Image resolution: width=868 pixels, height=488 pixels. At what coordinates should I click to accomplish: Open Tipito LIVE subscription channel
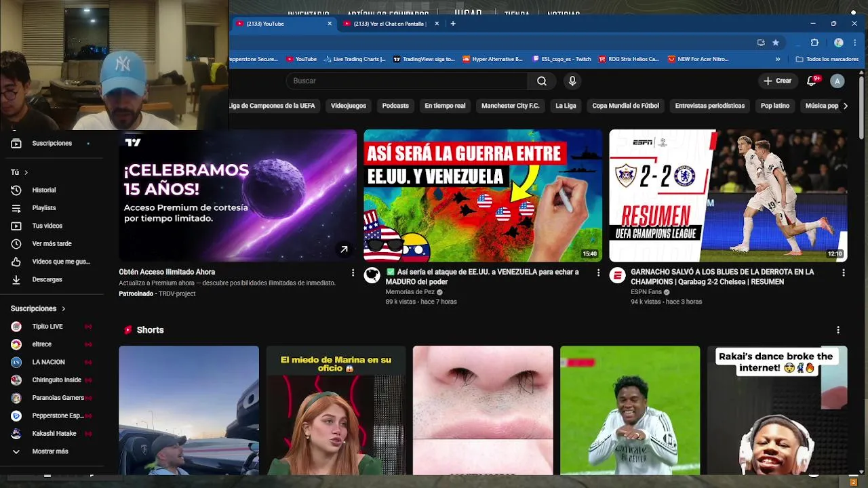[x=47, y=326]
